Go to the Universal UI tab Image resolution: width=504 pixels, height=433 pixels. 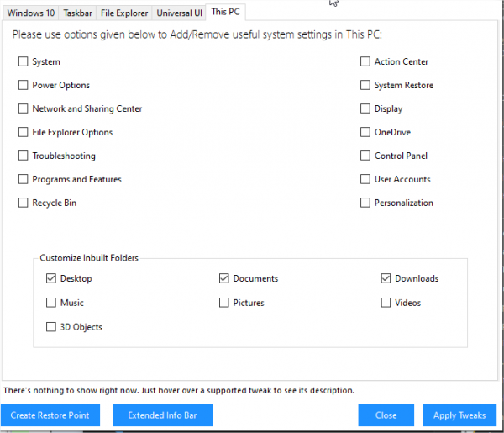tap(179, 13)
